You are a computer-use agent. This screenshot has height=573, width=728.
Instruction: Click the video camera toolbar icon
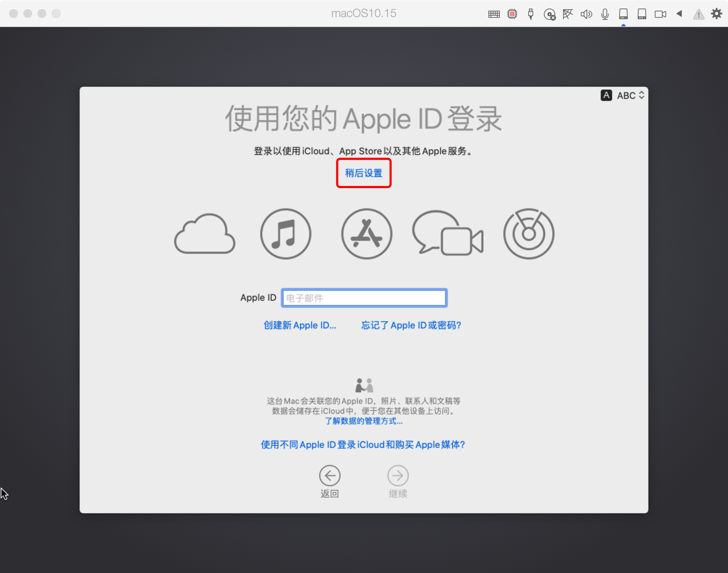click(x=660, y=14)
